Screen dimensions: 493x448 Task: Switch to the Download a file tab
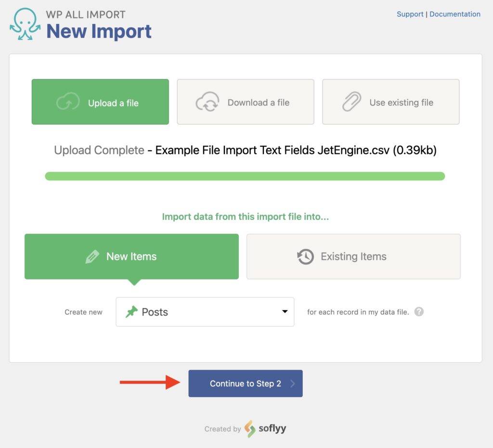[246, 102]
